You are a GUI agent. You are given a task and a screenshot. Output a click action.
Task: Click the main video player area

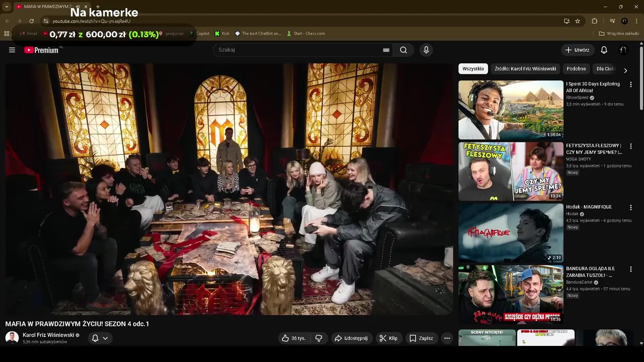(229, 189)
